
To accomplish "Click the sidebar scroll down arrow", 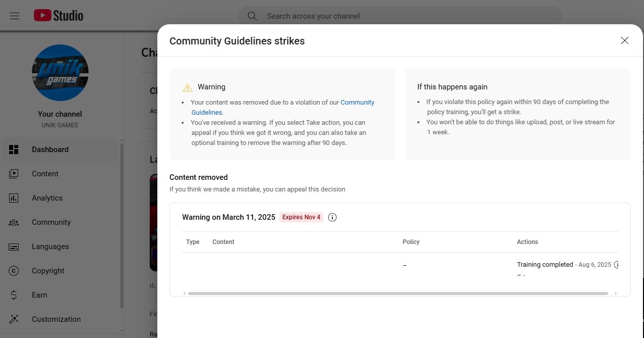I will [x=121, y=331].
